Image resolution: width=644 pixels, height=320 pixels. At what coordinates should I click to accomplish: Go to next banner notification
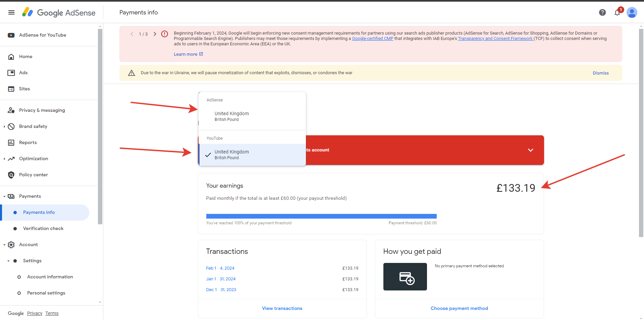click(155, 34)
